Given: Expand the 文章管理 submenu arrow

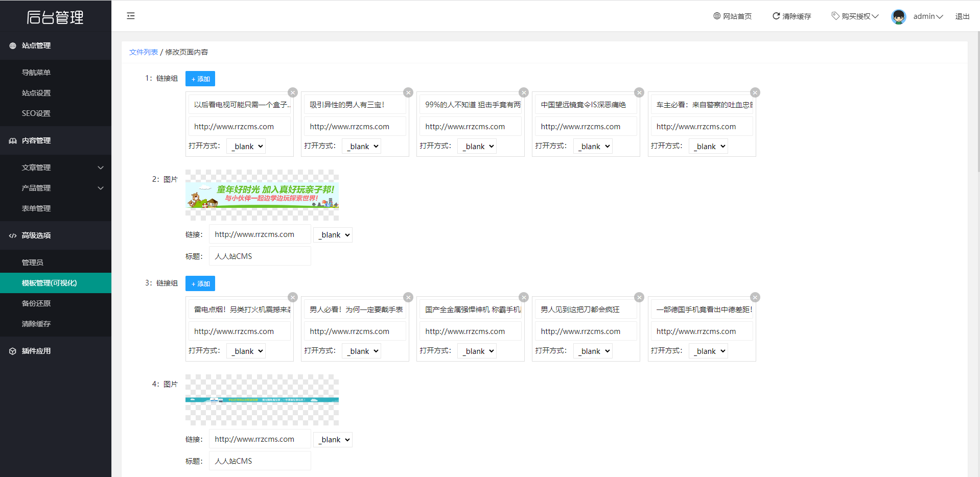Looking at the screenshot, I should (x=101, y=168).
